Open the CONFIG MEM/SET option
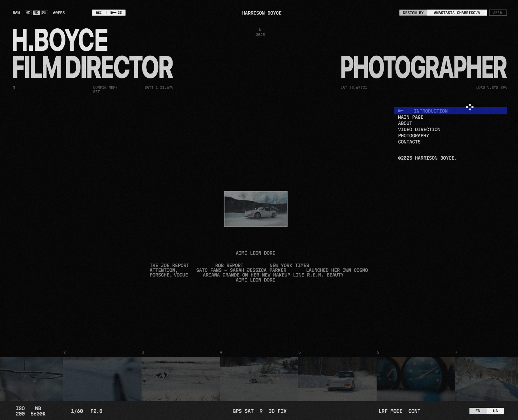 (105, 89)
